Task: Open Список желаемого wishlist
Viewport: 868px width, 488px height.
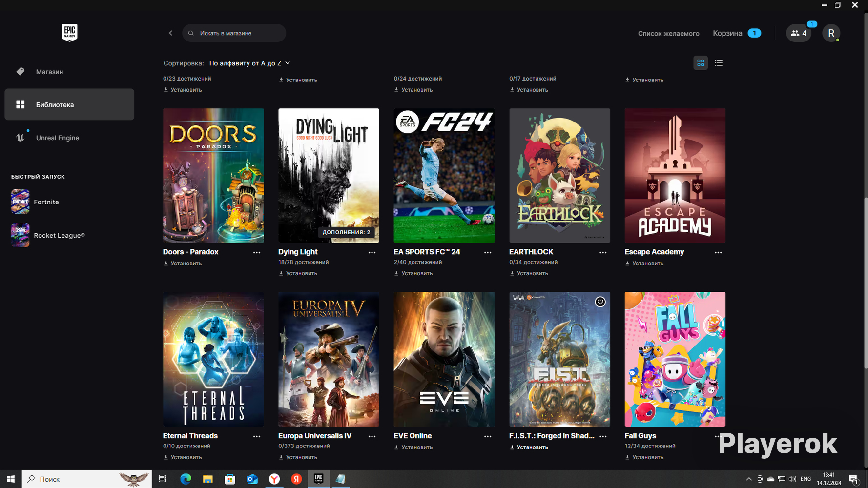Action: tap(668, 33)
